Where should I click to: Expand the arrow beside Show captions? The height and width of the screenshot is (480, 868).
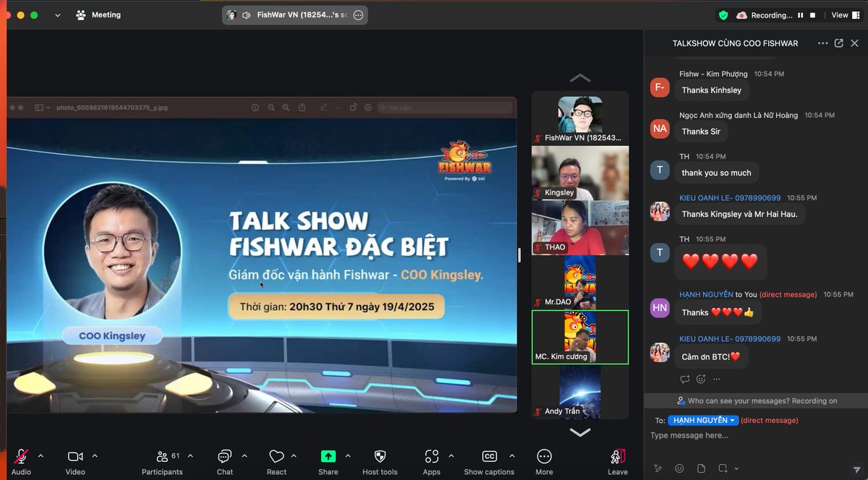[x=512, y=456]
